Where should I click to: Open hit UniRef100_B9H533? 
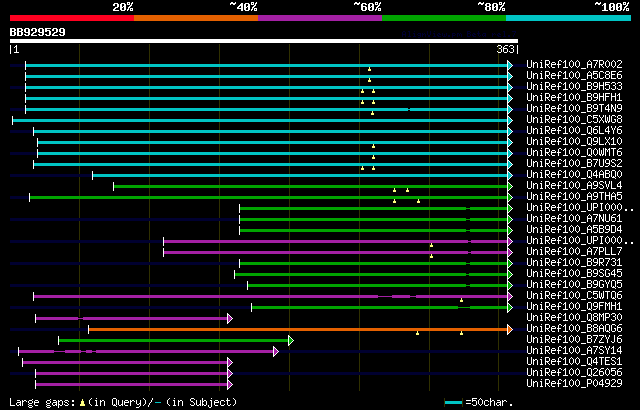574,86
